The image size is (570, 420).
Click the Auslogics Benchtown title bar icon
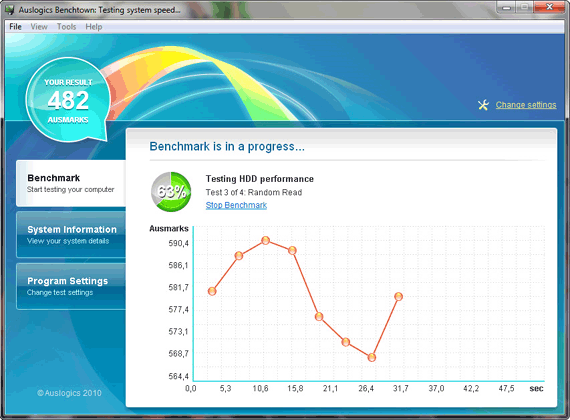point(10,9)
